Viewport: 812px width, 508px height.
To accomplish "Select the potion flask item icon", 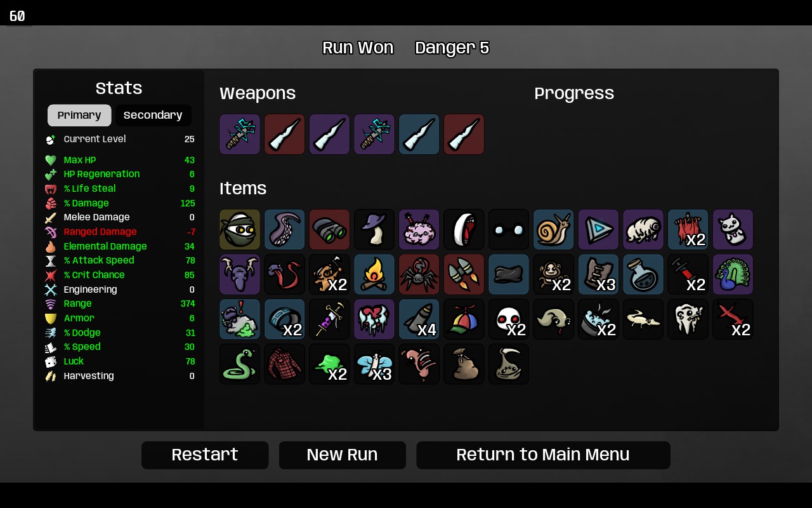I will 643,274.
